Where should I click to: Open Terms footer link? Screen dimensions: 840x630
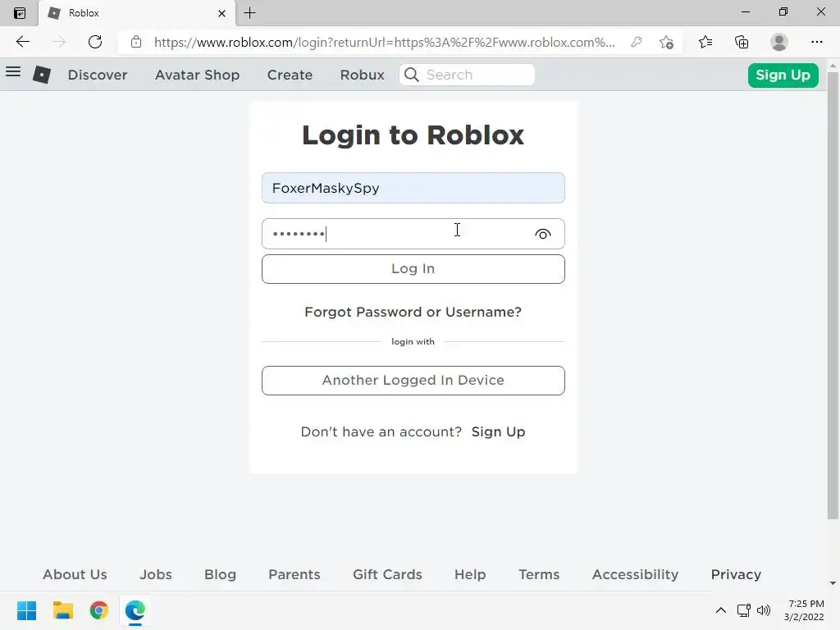point(539,574)
